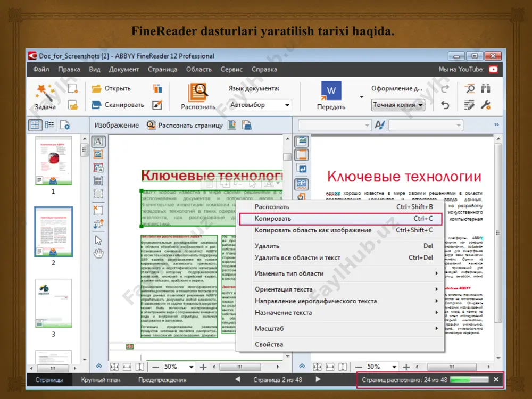Viewport: 532px width, 399px height.
Task: Click the text pane vertical scrollbar
Action: [x=498, y=233]
